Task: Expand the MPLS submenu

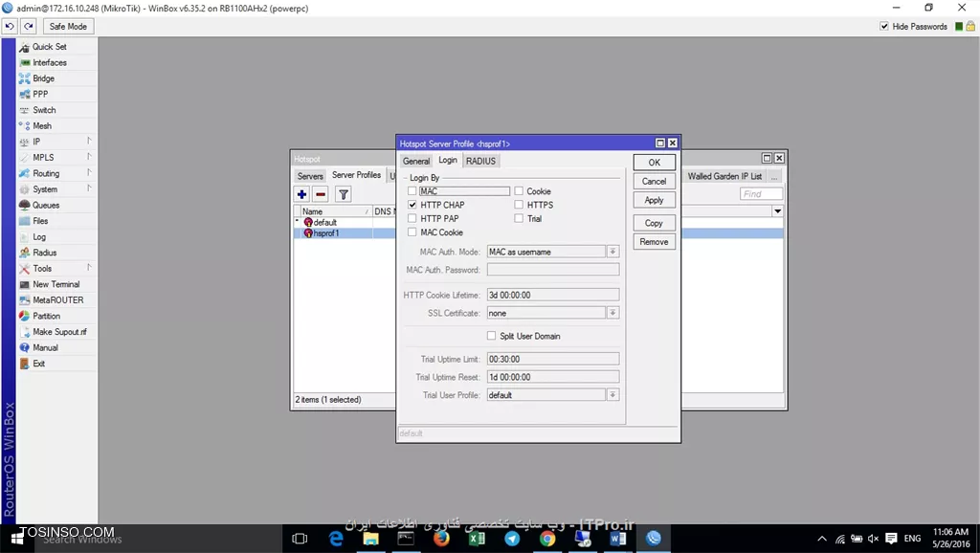Action: [56, 158]
